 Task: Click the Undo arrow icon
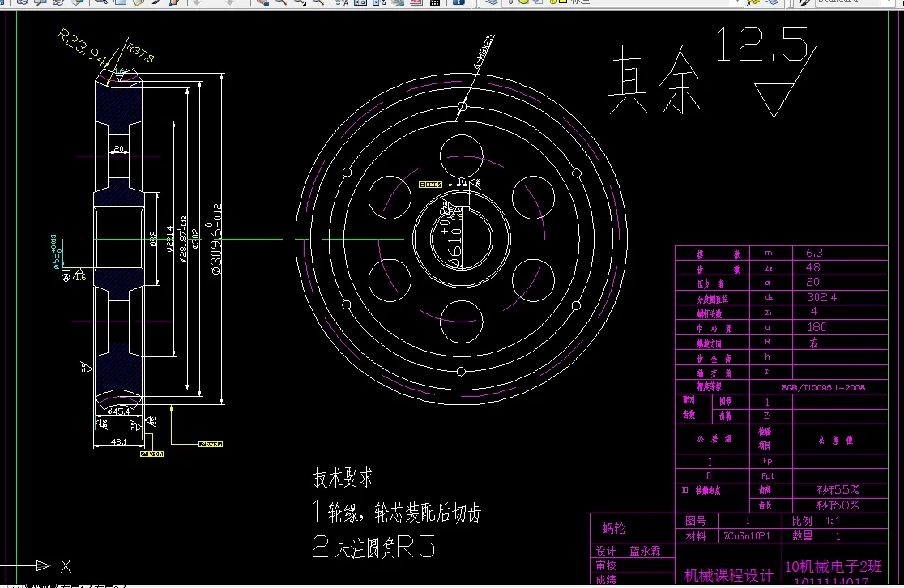tap(198, 5)
